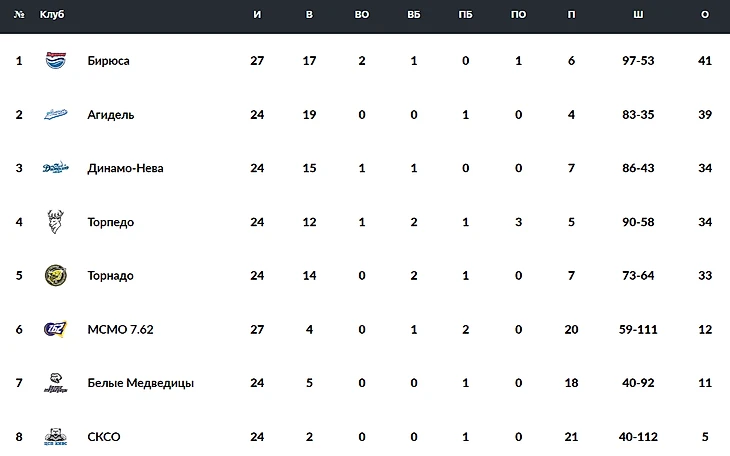
Task: Sort by the О points column header
Action: [x=705, y=15]
